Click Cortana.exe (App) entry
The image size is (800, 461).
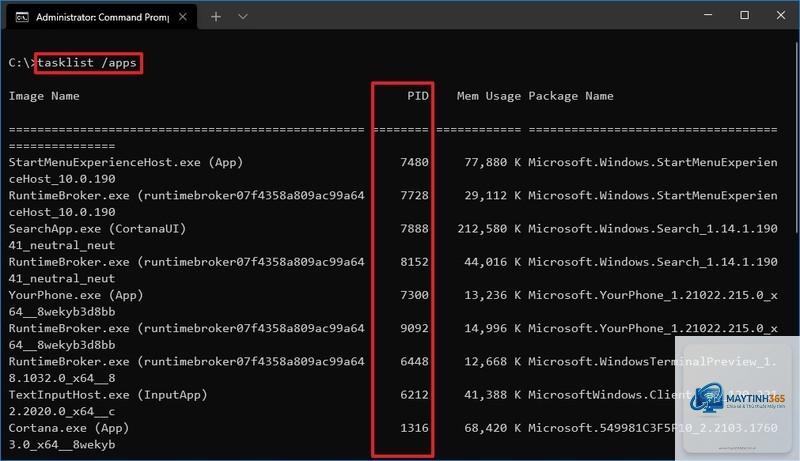tap(68, 428)
